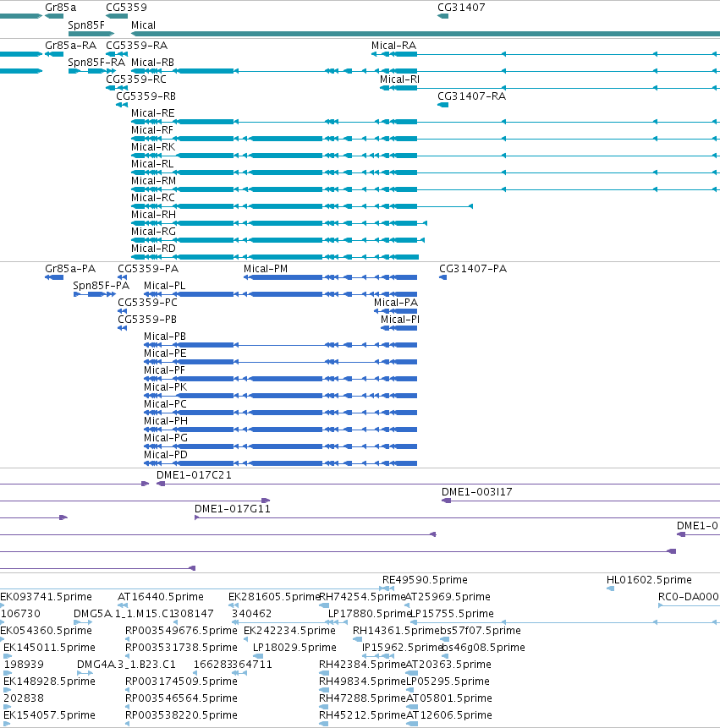This screenshot has height=728, width=720.
Task: Open the Mical-RD transcript label
Action: pos(154,249)
